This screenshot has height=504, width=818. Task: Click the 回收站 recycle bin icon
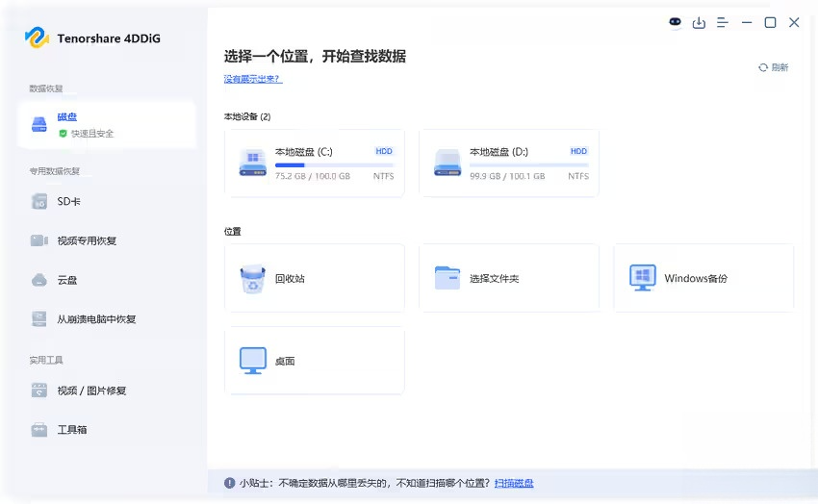pos(252,279)
